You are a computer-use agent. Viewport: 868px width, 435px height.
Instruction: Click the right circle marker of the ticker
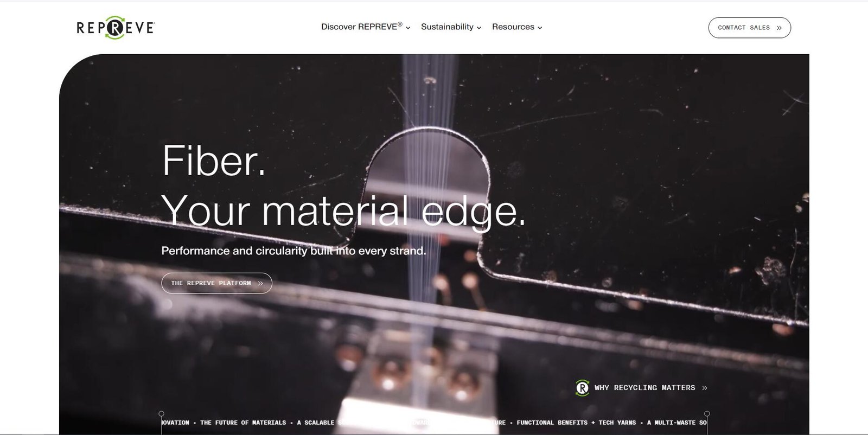point(707,414)
